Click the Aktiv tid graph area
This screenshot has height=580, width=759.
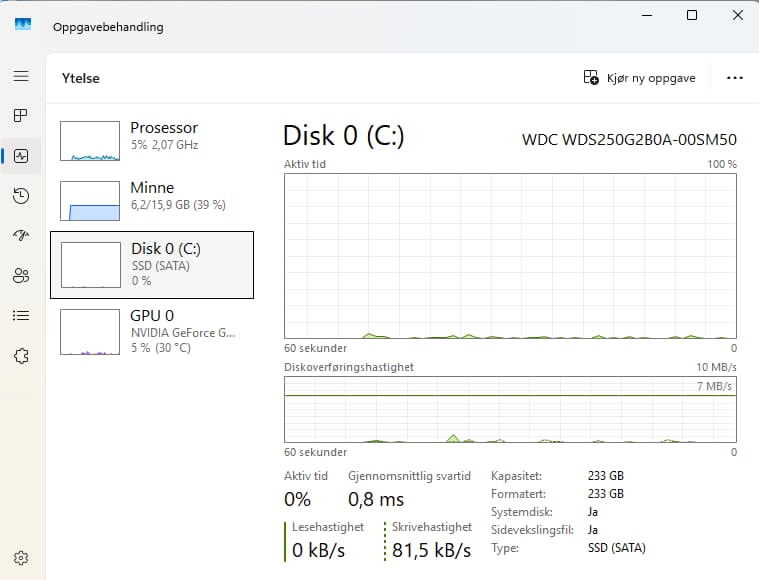pyautogui.click(x=510, y=256)
